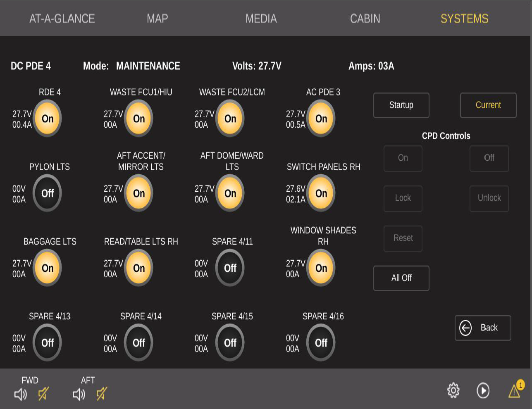
Task: Click the FWD speaker volume icon
Action: (x=20, y=394)
